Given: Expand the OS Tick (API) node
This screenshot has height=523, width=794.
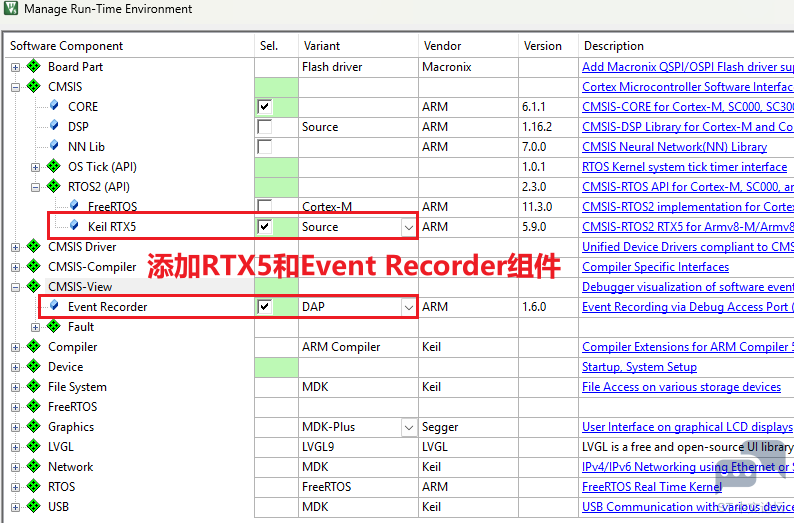Looking at the screenshot, I should (35, 167).
